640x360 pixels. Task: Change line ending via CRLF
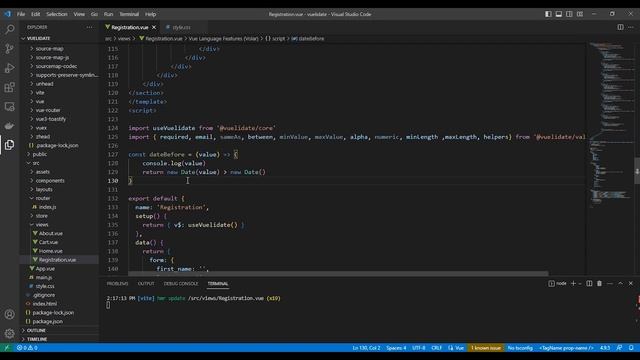click(x=437, y=348)
